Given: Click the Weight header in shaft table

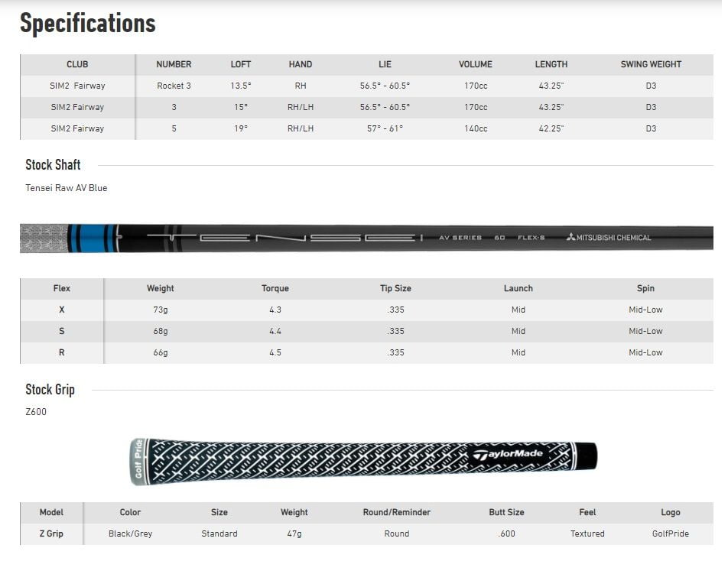Looking at the screenshot, I should pos(160,288).
